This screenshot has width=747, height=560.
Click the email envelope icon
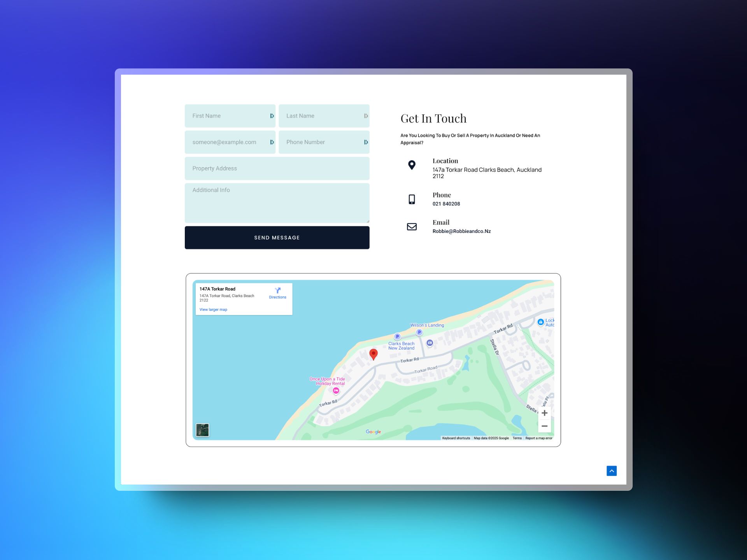(412, 226)
